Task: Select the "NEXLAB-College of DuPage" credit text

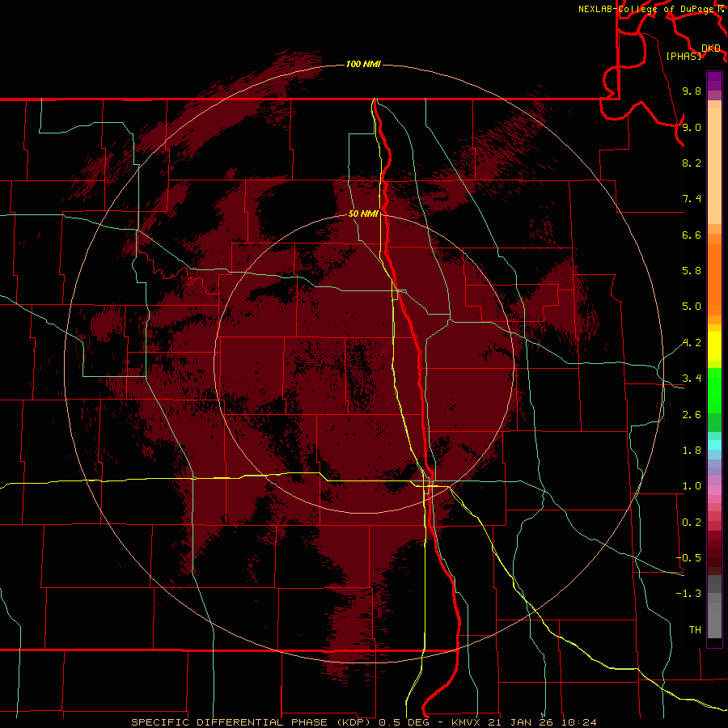Action: tap(647, 9)
